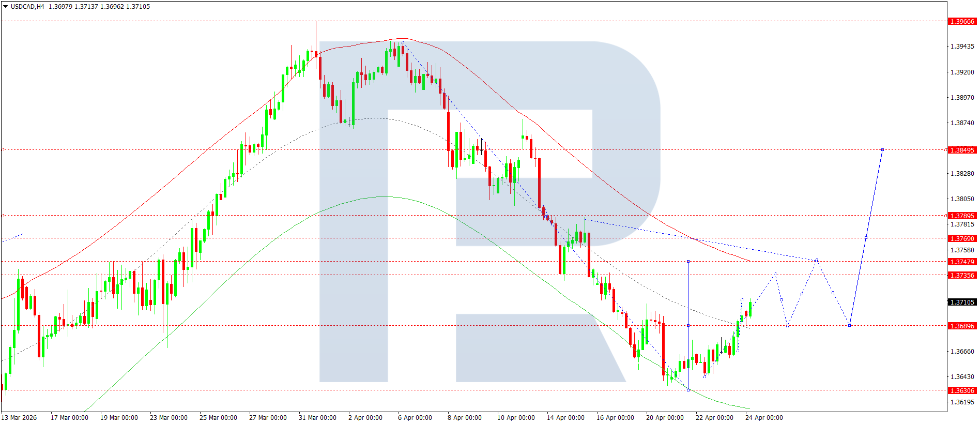
Task: Open the chart menu arrow beside USDCAD,H4
Action: (6, 7)
